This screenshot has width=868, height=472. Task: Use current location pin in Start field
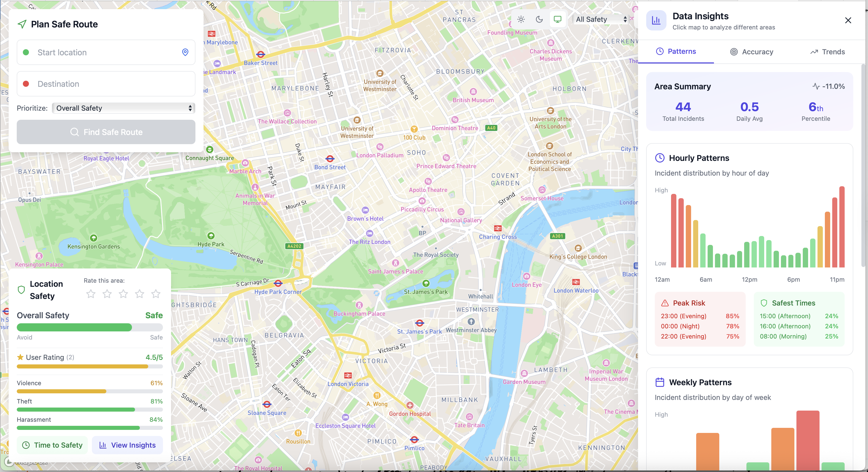[x=185, y=52]
